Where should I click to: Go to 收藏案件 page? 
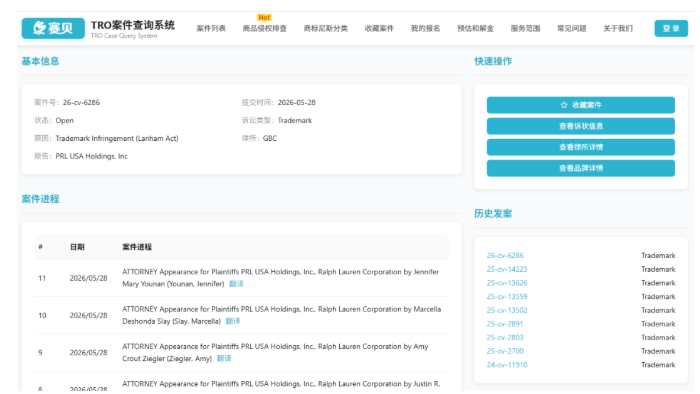point(379,29)
